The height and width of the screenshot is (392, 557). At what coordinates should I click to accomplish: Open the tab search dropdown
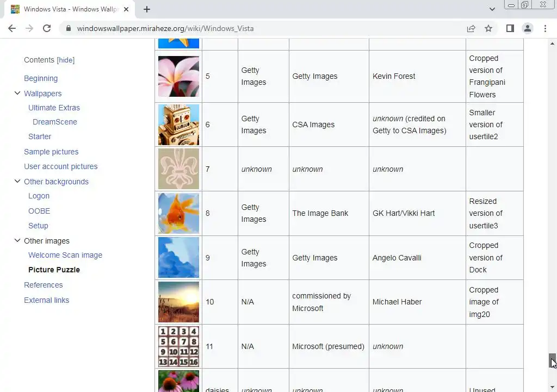(x=492, y=9)
